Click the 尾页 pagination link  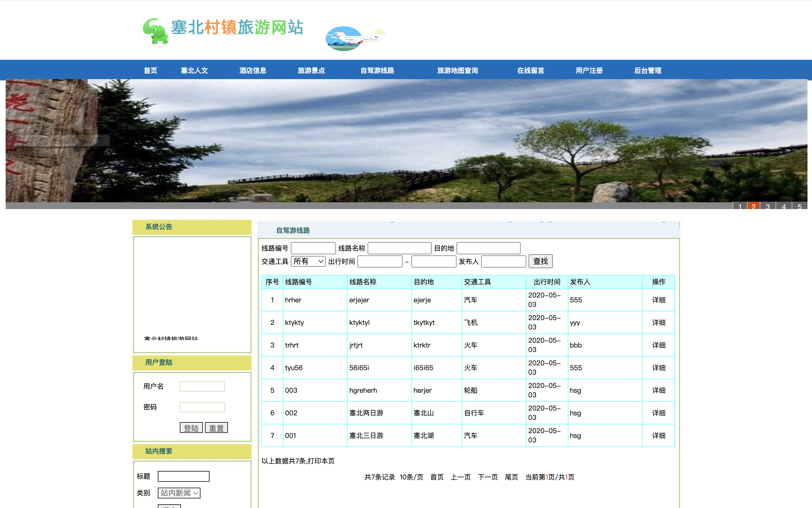coord(511,477)
